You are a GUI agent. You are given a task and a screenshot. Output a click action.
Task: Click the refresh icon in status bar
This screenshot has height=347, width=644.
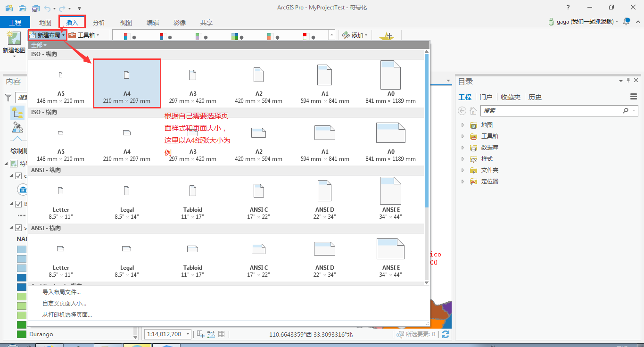point(446,334)
